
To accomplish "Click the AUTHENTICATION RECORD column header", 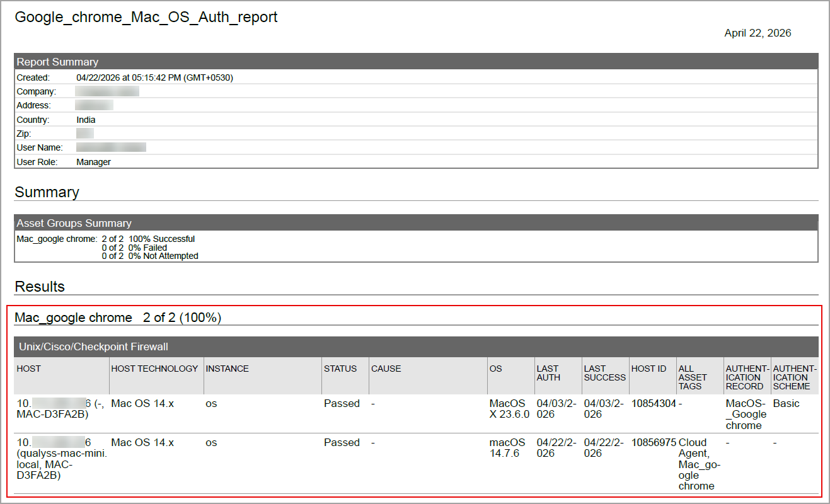I will 747,377.
